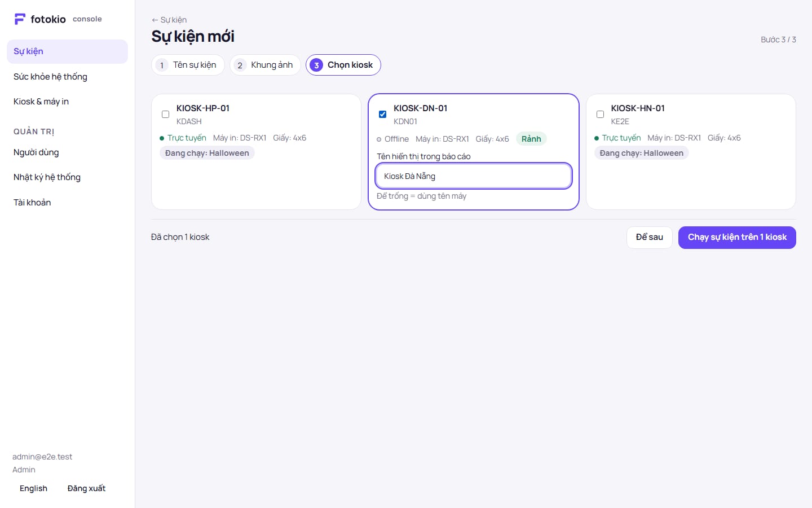Click the KE2E code label
812x508 pixels.
pyautogui.click(x=620, y=121)
